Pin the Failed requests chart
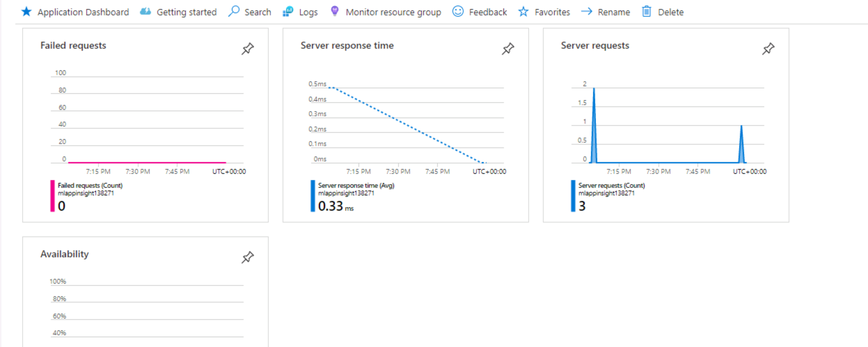Image resolution: width=868 pixels, height=347 pixels. coord(247,49)
